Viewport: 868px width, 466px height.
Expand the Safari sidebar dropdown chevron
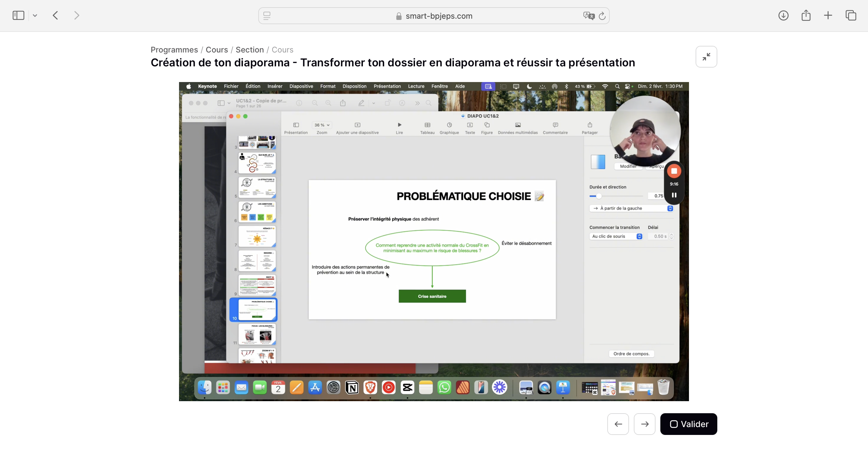coord(35,15)
